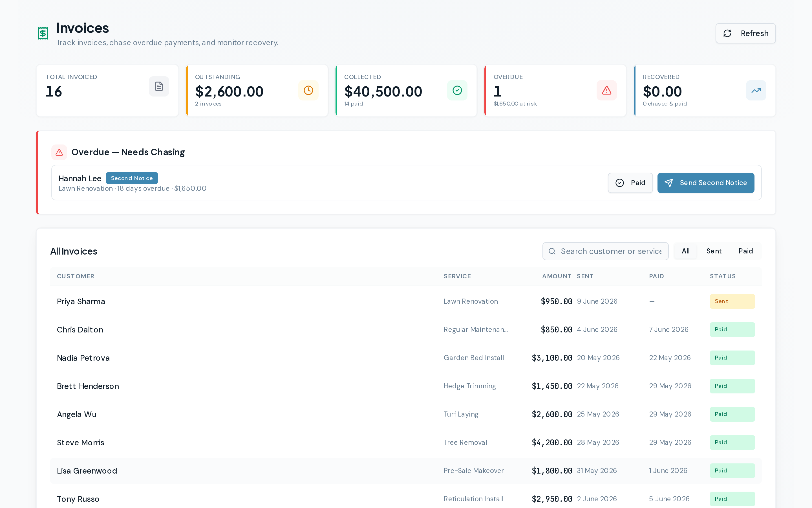The height and width of the screenshot is (508, 812).
Task: Click the warning icon beside Overdue — Needs Chasing
Action: click(x=59, y=152)
